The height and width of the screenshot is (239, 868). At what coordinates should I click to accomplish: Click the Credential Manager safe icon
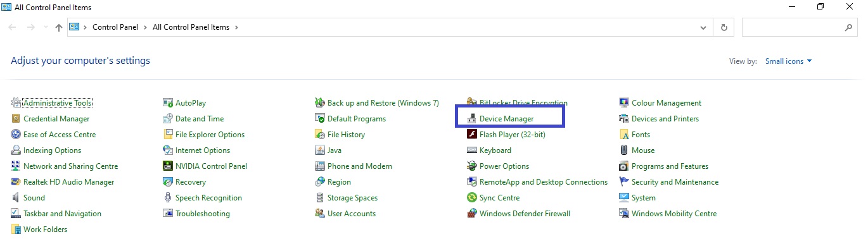(16, 119)
